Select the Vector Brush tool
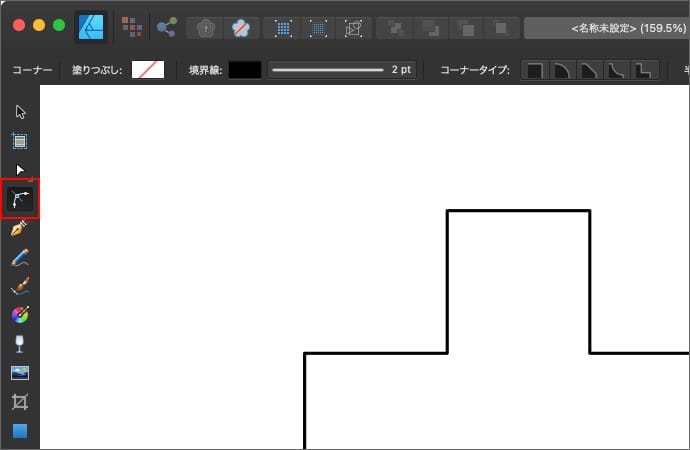 pyautogui.click(x=20, y=287)
